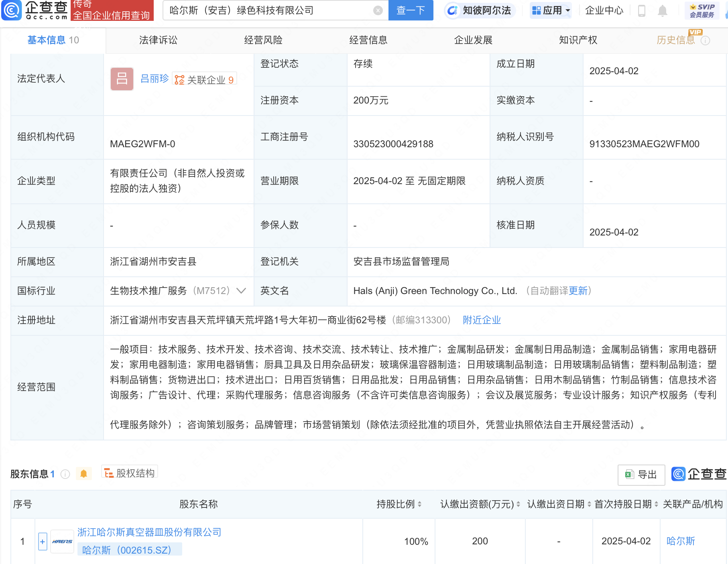
Task: Open 企业中心
Action: tap(604, 10)
